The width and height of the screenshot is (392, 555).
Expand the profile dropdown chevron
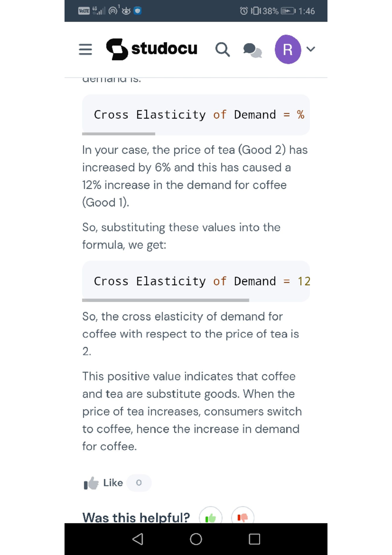click(x=311, y=49)
